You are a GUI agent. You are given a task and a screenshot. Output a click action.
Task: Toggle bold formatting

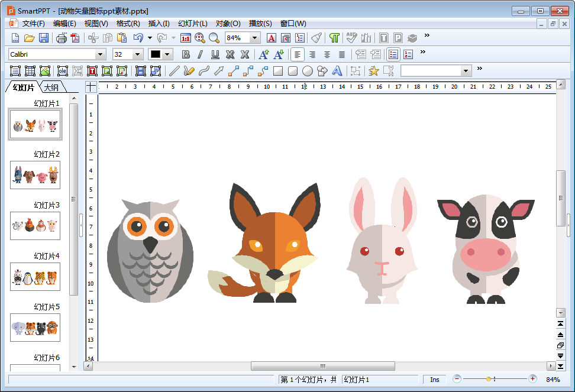pyautogui.click(x=186, y=54)
